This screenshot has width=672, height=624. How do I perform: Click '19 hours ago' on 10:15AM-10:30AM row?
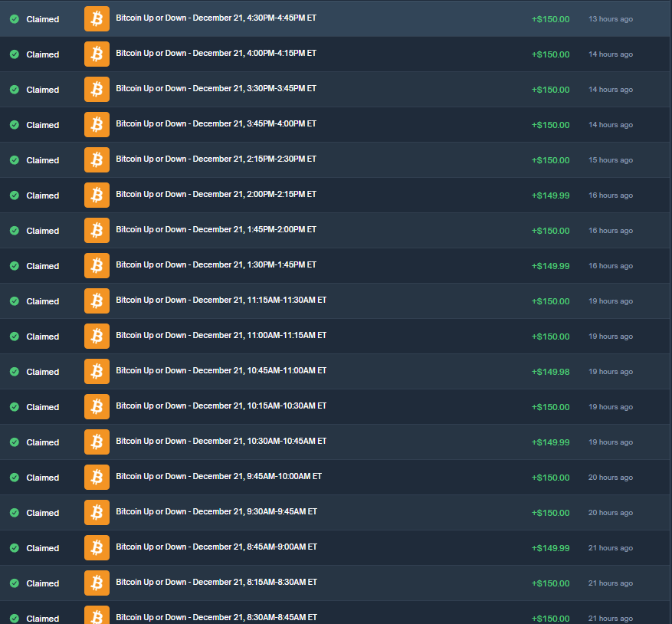click(611, 406)
